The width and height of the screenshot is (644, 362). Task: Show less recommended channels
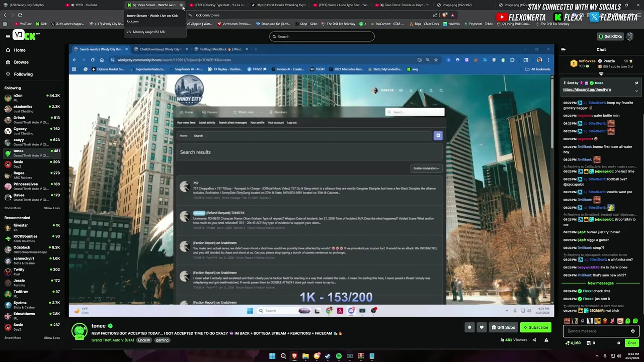coord(52,338)
